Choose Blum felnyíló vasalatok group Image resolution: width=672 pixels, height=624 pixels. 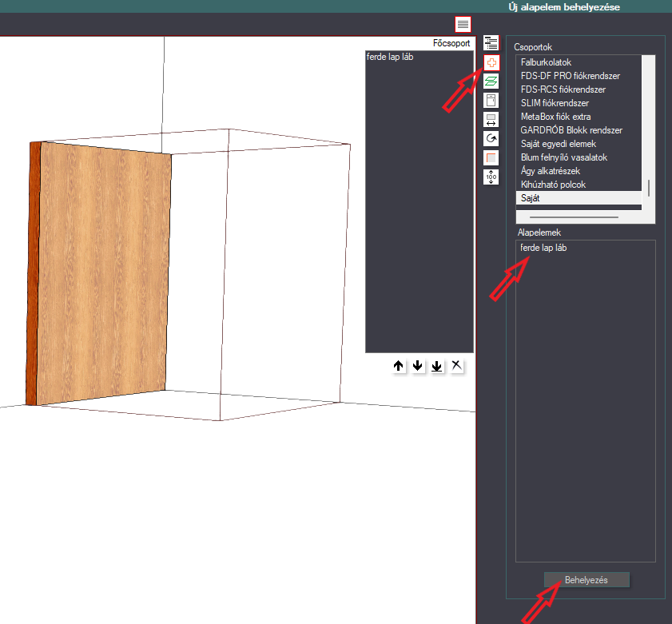point(579,157)
